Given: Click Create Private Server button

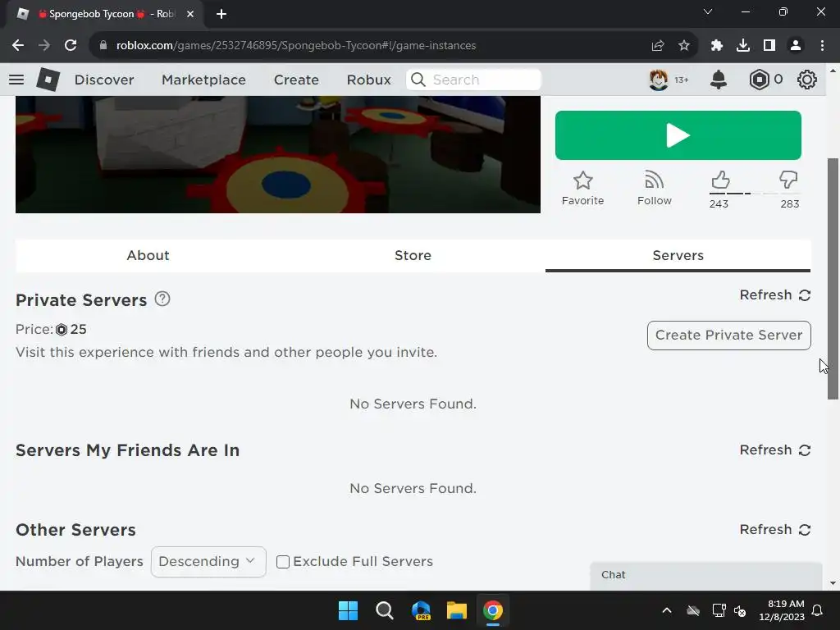Looking at the screenshot, I should [728, 336].
